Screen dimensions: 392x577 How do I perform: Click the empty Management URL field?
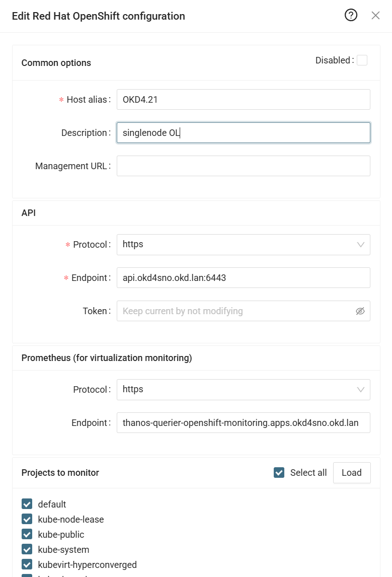(x=243, y=166)
